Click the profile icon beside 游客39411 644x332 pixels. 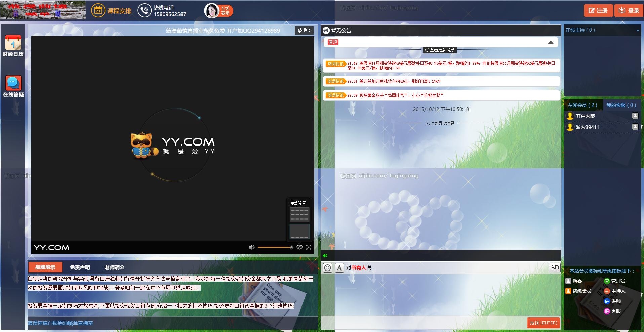635,127
